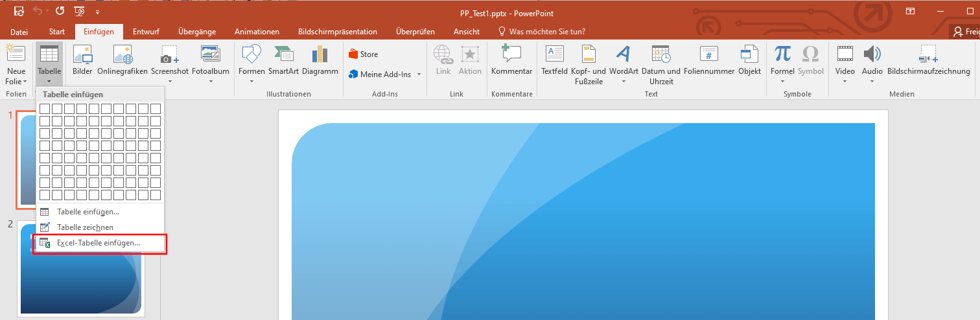
Task: Insert a Textfeld text box
Action: tap(554, 60)
